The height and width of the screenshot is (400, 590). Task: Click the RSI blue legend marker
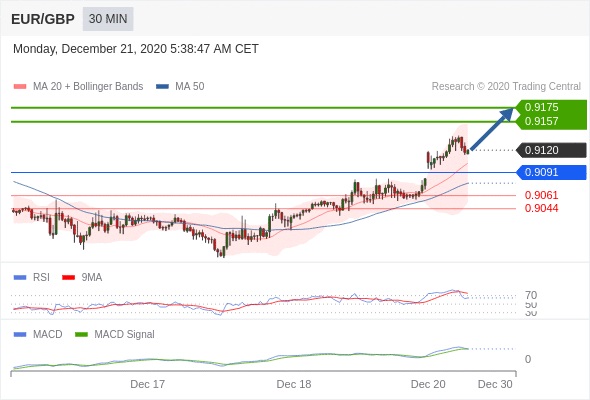click(x=20, y=278)
